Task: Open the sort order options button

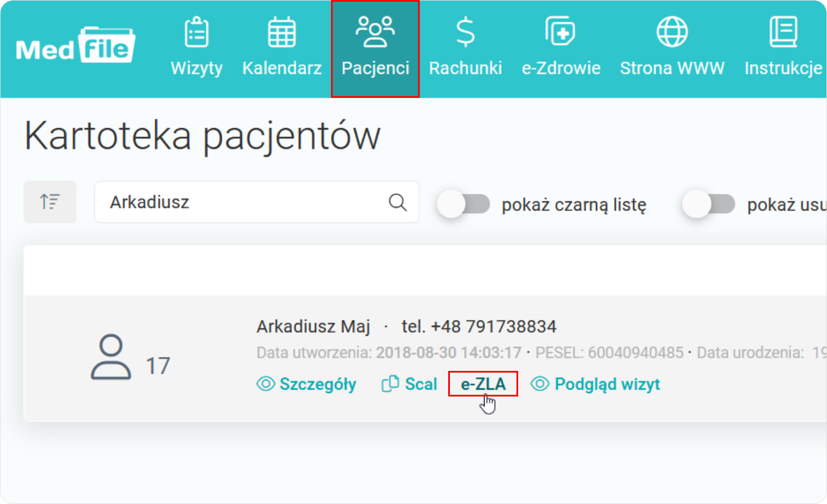Action: point(50,202)
